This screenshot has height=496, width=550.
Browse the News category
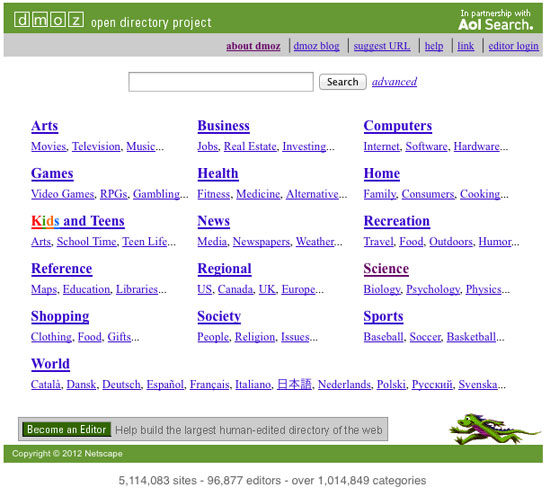click(x=214, y=221)
